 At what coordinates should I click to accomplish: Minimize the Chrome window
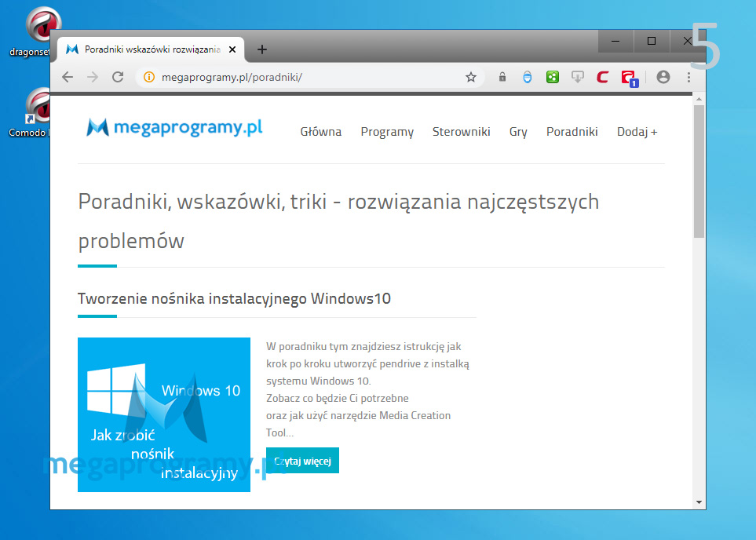pos(615,41)
